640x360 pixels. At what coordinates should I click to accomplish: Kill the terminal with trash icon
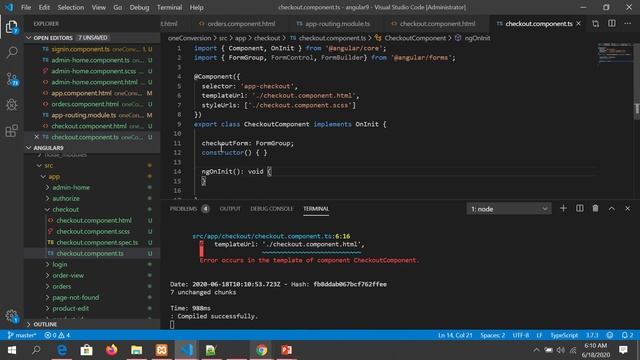point(596,209)
